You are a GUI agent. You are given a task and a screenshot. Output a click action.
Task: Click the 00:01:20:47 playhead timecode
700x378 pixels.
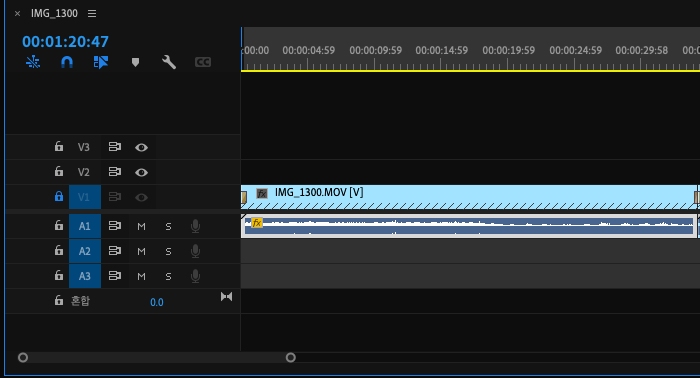65,42
